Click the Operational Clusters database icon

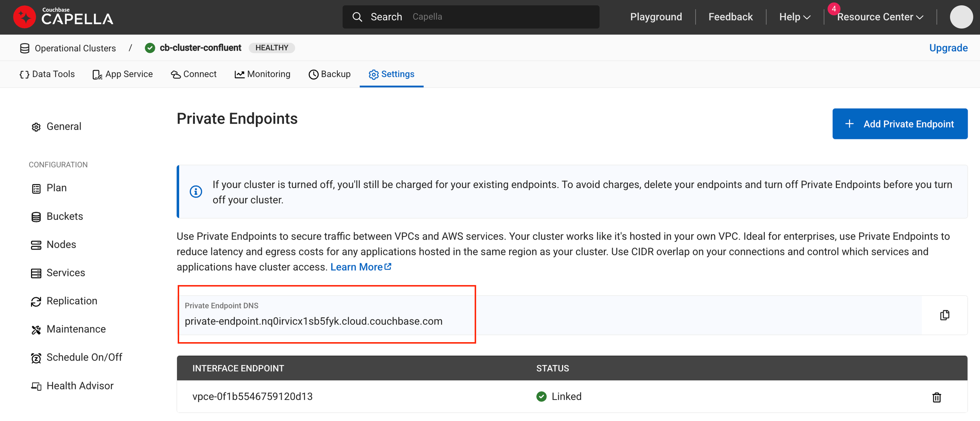pyautogui.click(x=25, y=48)
